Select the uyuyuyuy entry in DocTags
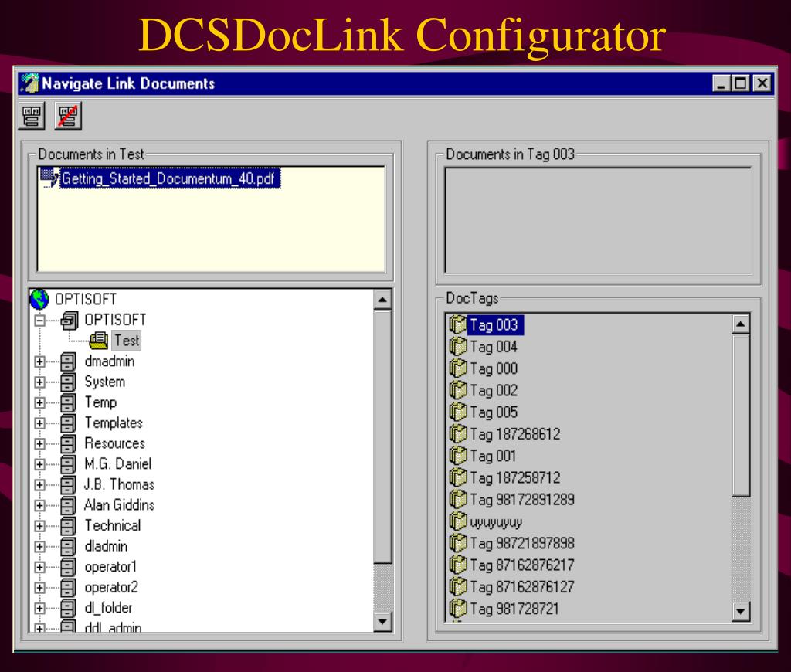Screen dimensions: 791x672 (496, 521)
